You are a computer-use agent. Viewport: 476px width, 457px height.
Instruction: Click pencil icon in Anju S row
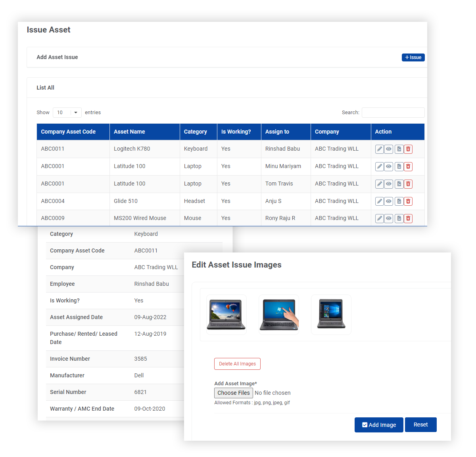click(379, 201)
